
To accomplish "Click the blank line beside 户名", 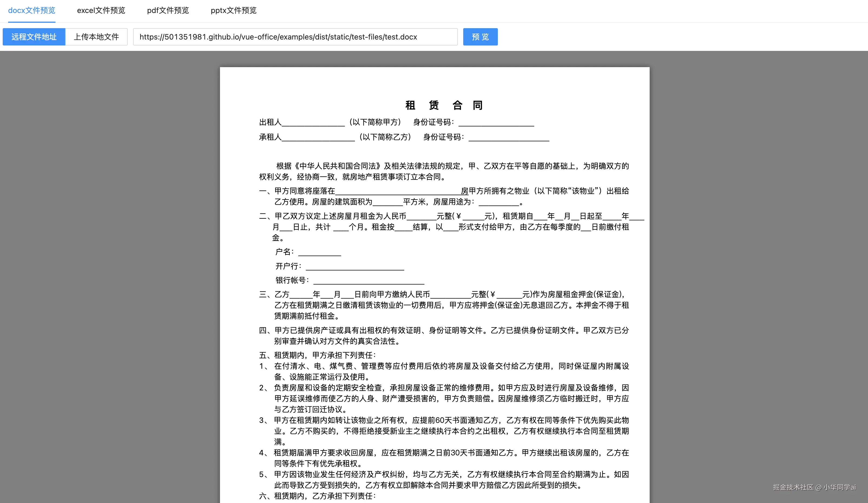I will (x=319, y=253).
